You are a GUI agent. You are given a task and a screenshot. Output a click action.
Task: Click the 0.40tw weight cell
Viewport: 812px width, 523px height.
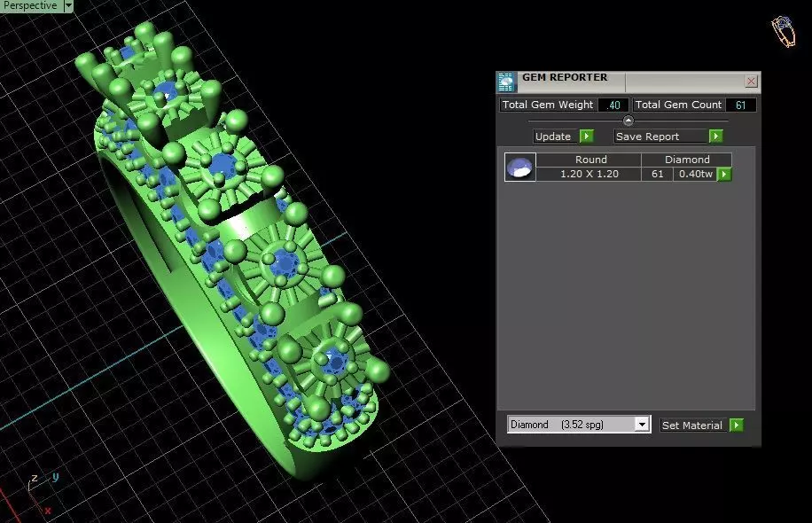(x=695, y=174)
